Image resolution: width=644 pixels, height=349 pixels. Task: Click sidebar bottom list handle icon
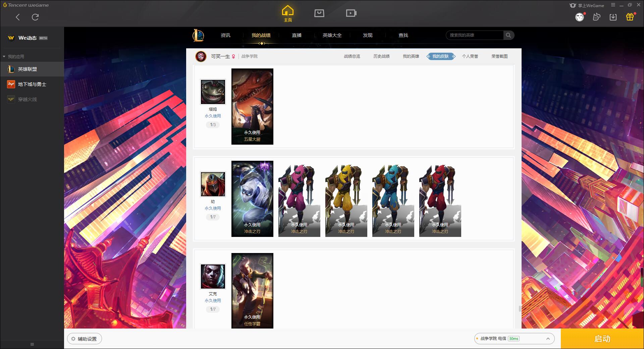coord(32,344)
